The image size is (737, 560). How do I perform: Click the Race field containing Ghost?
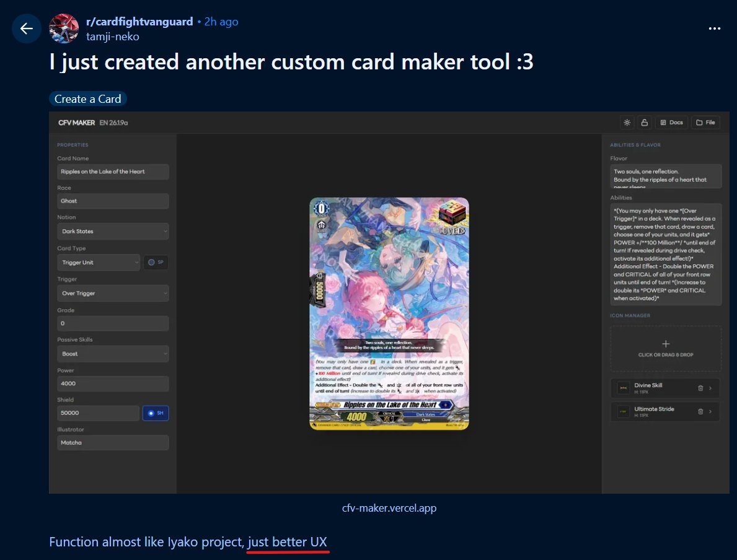(113, 201)
